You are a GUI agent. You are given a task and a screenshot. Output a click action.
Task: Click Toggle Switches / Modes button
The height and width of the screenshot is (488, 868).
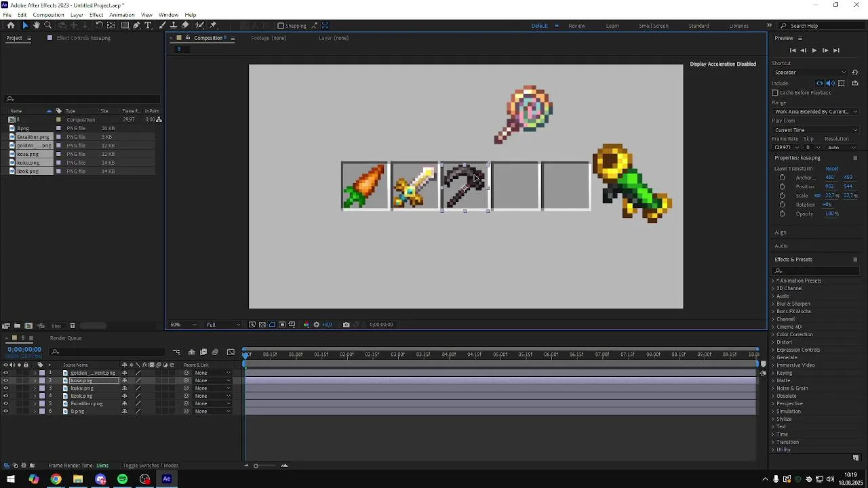click(x=151, y=466)
